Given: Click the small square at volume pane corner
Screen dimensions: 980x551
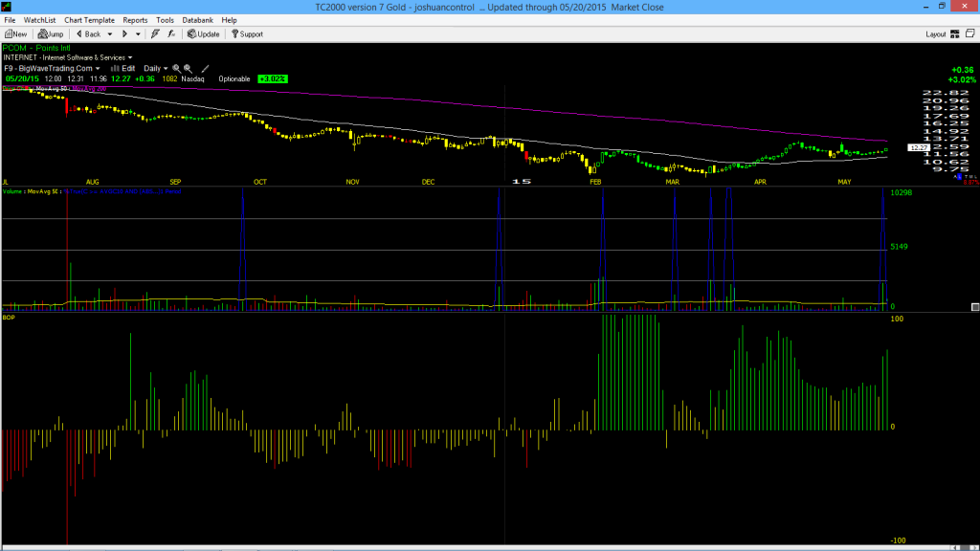Looking at the screenshot, I should [x=975, y=307].
